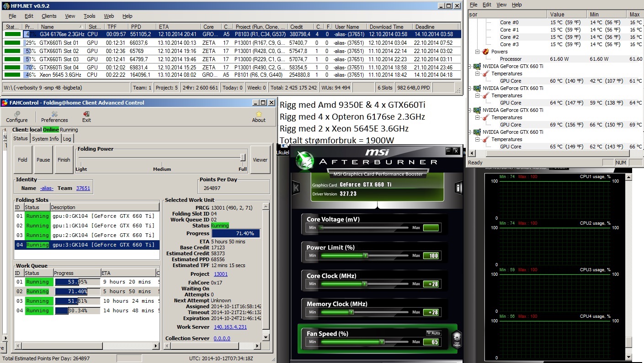Click the Finish button
Image resolution: width=644 pixels, height=363 pixels.
[64, 160]
